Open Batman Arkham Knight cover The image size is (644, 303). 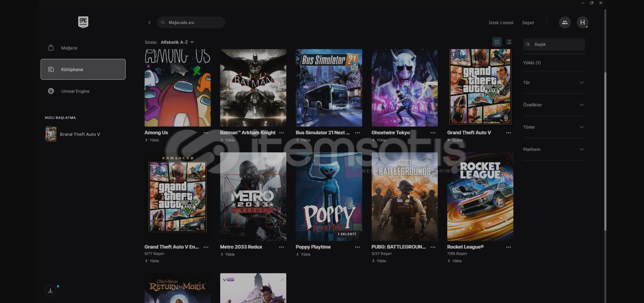click(253, 88)
